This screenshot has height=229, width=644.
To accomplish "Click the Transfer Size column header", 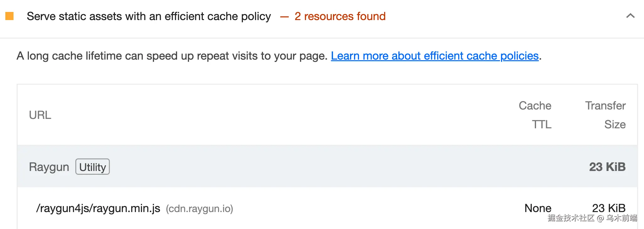I will 605,115.
